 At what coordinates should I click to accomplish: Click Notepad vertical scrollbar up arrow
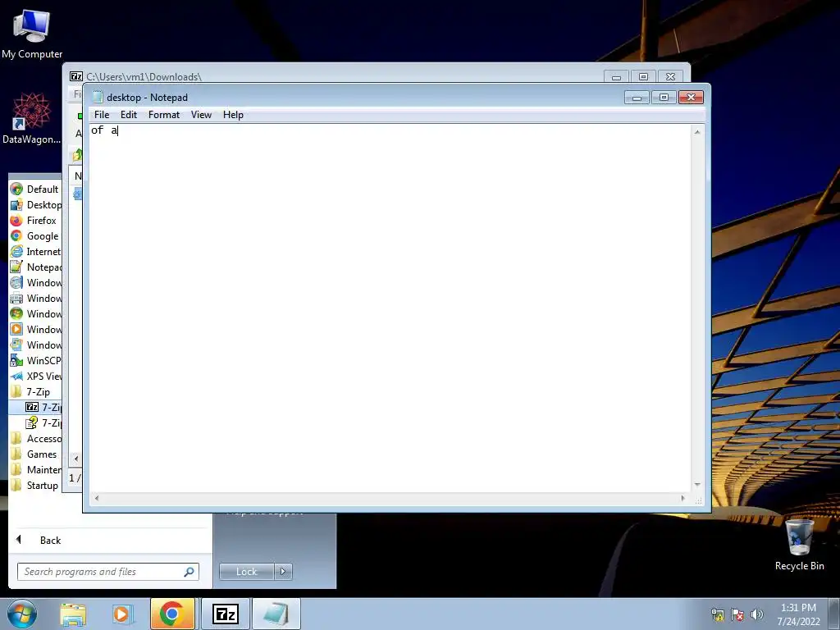coord(697,132)
